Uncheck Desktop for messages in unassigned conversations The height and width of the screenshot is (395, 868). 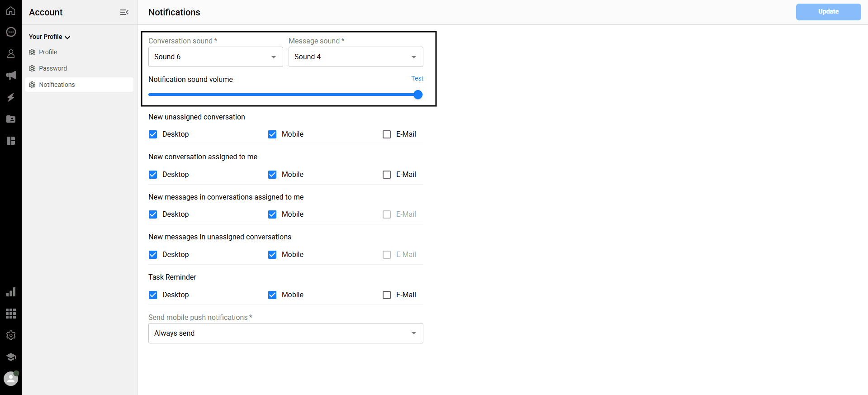[x=153, y=255]
